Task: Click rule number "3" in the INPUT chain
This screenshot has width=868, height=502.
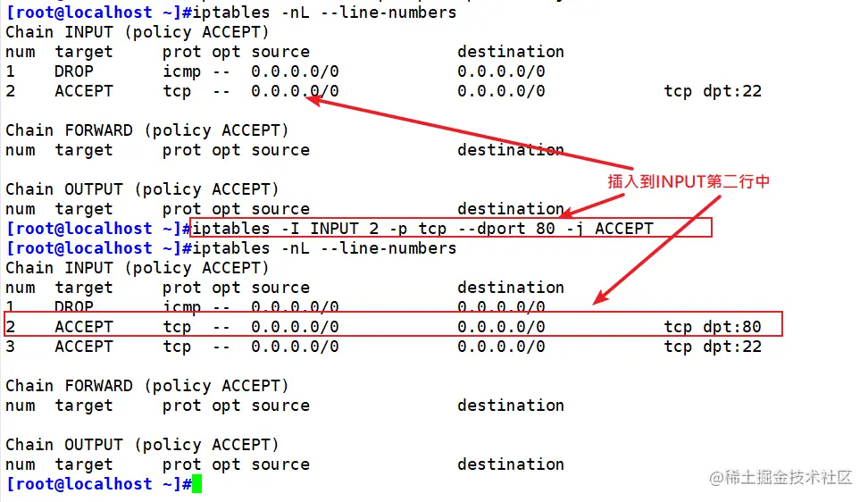Action: click(11, 347)
